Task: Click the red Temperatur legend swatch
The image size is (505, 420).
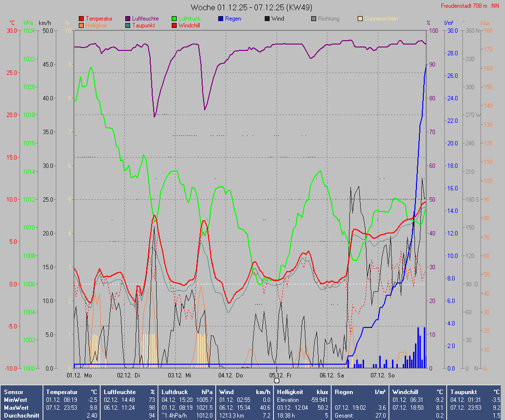Action: pyautogui.click(x=81, y=19)
